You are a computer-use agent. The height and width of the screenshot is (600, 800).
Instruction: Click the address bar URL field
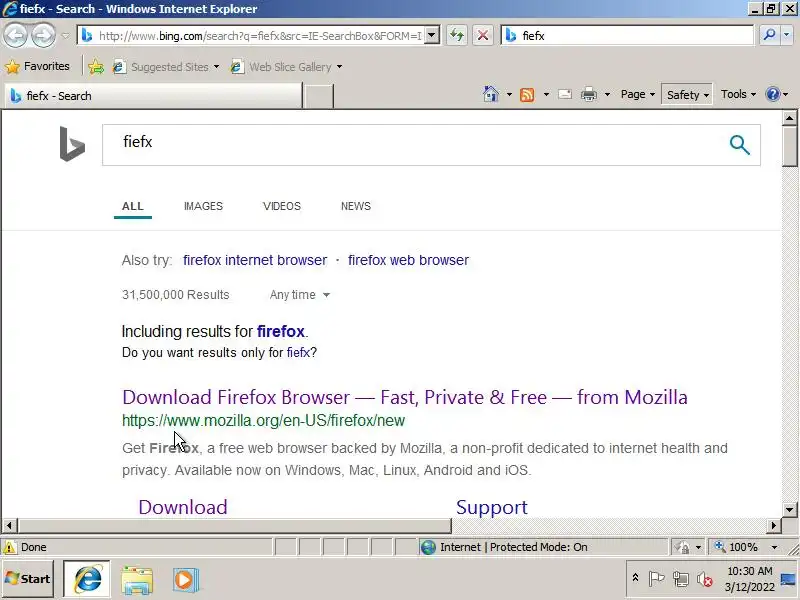click(x=253, y=36)
